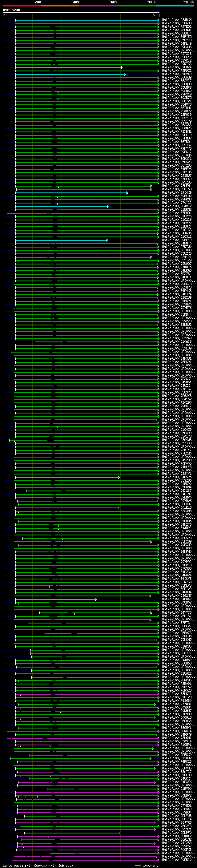The width and height of the screenshot is (197, 868).
Task: Click the green ~80% identity color segment
Action: [x=137, y=6]
